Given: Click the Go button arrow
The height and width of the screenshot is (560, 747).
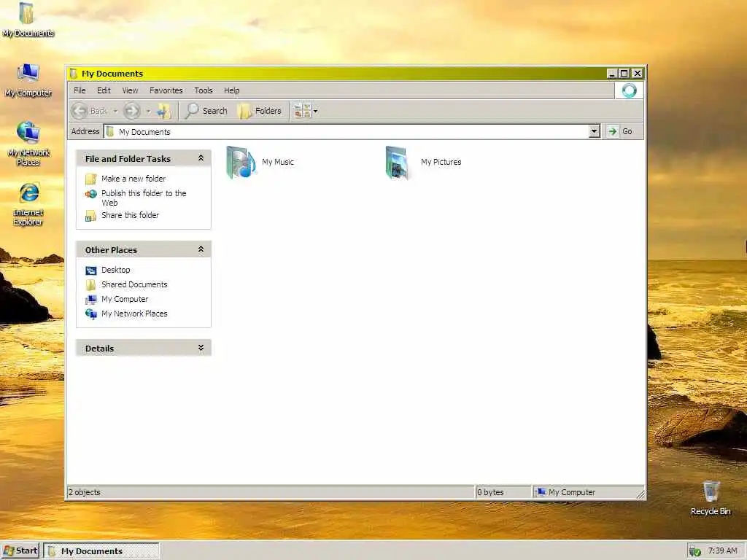Looking at the screenshot, I should [612, 131].
